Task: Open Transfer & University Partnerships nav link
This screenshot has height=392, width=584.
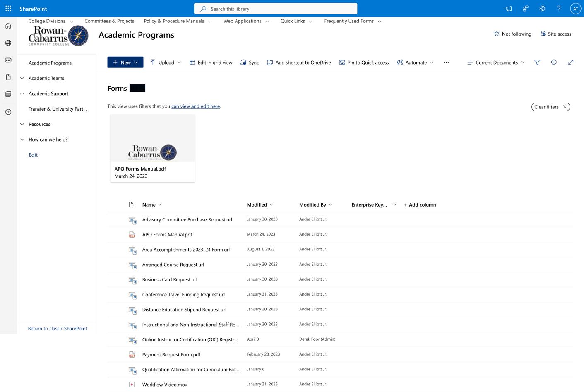Action: (58, 109)
